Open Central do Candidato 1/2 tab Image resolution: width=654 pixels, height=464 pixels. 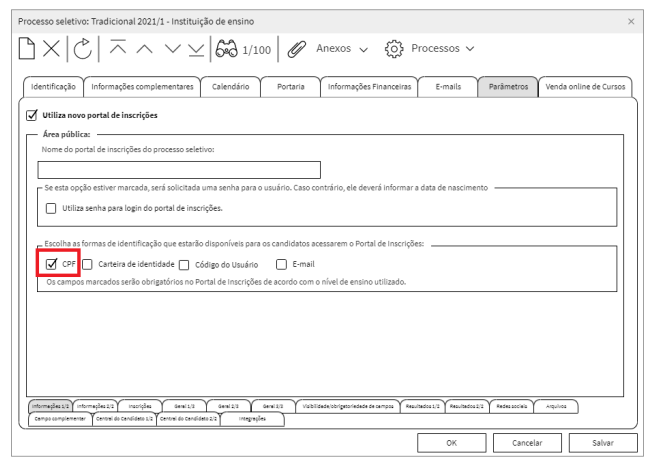click(x=124, y=419)
